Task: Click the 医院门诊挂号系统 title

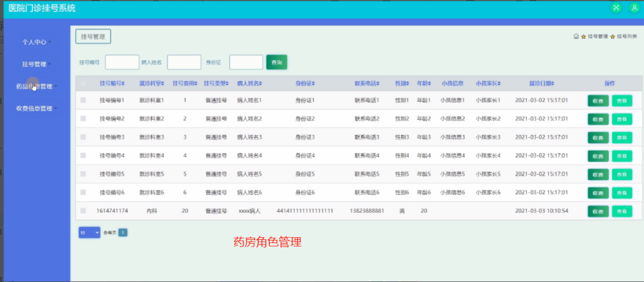Action: pyautogui.click(x=42, y=8)
